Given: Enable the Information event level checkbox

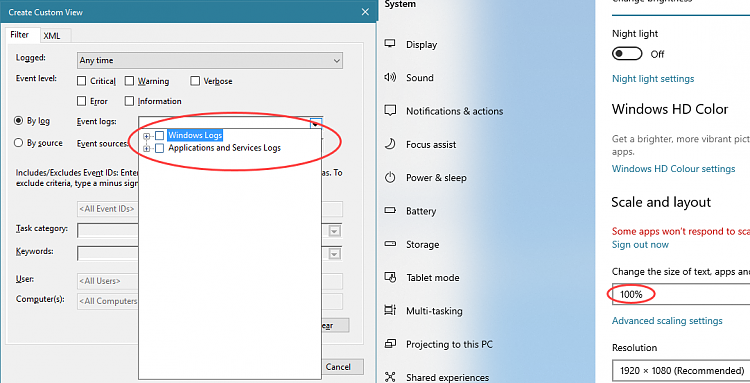Looking at the screenshot, I should (129, 101).
